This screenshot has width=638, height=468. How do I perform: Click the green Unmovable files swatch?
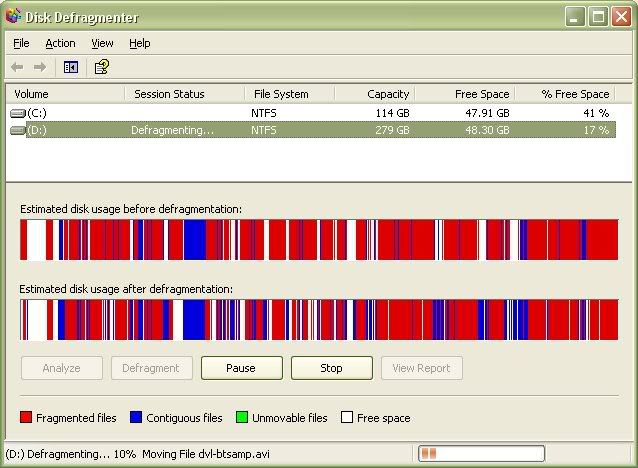(x=242, y=418)
